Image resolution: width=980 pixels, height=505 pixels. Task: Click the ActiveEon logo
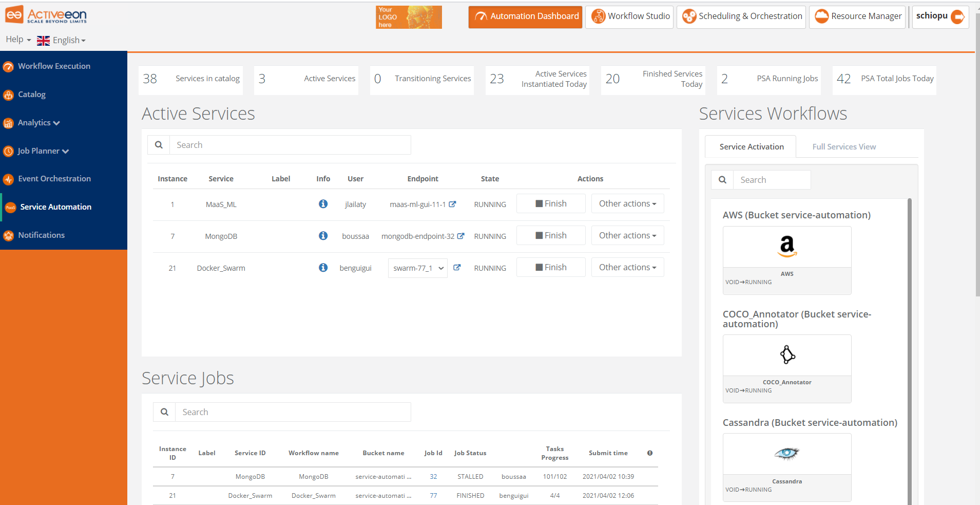pos(46,15)
